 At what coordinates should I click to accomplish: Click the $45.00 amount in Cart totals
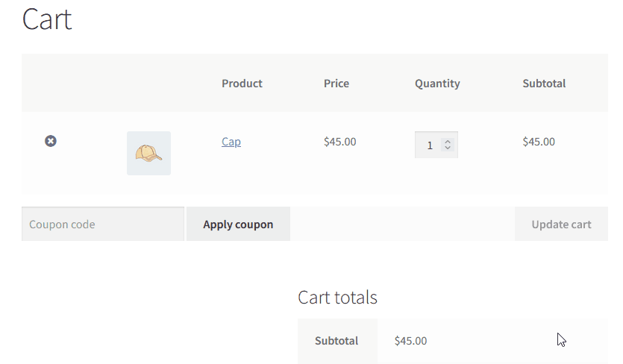click(x=410, y=341)
